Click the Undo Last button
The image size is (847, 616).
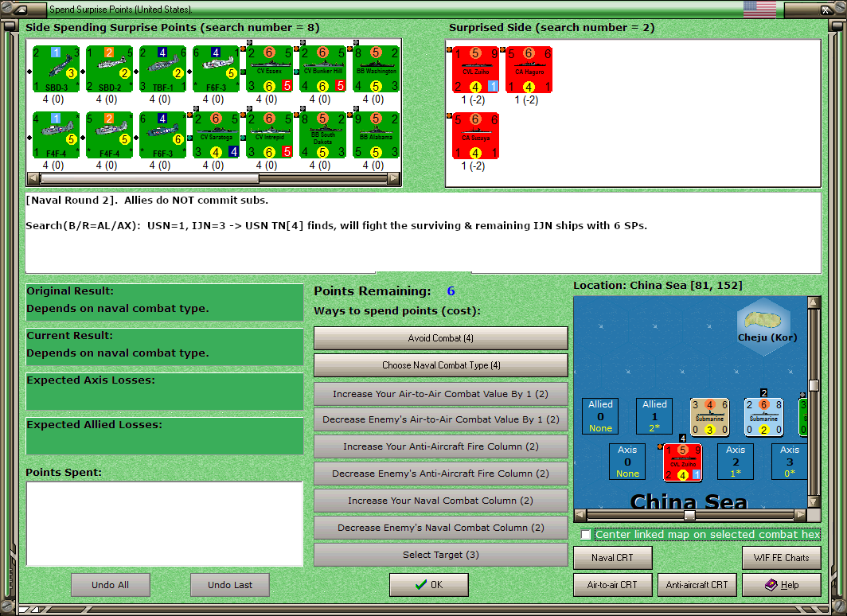[x=230, y=585]
